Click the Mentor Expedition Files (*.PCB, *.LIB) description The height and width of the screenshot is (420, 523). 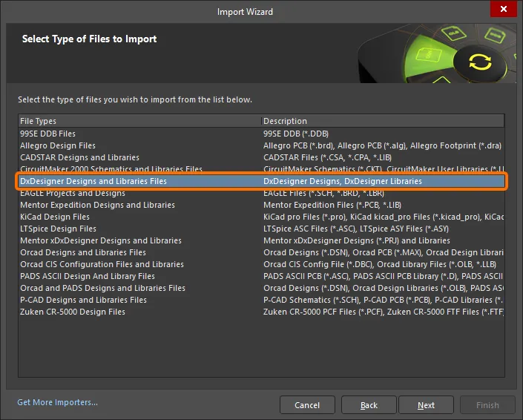[x=332, y=205]
